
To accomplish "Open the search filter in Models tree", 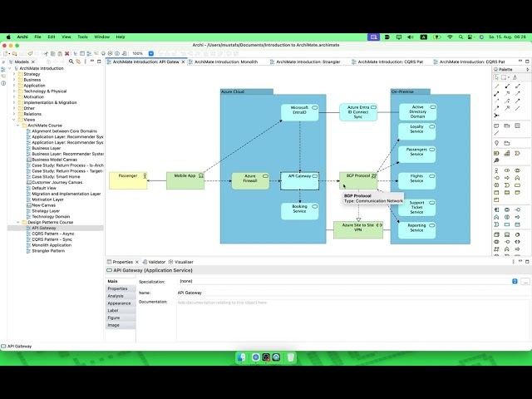I will point(71,62).
